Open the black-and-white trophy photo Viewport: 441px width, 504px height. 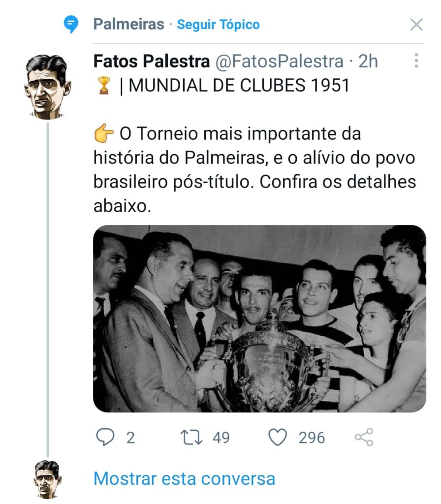click(259, 318)
